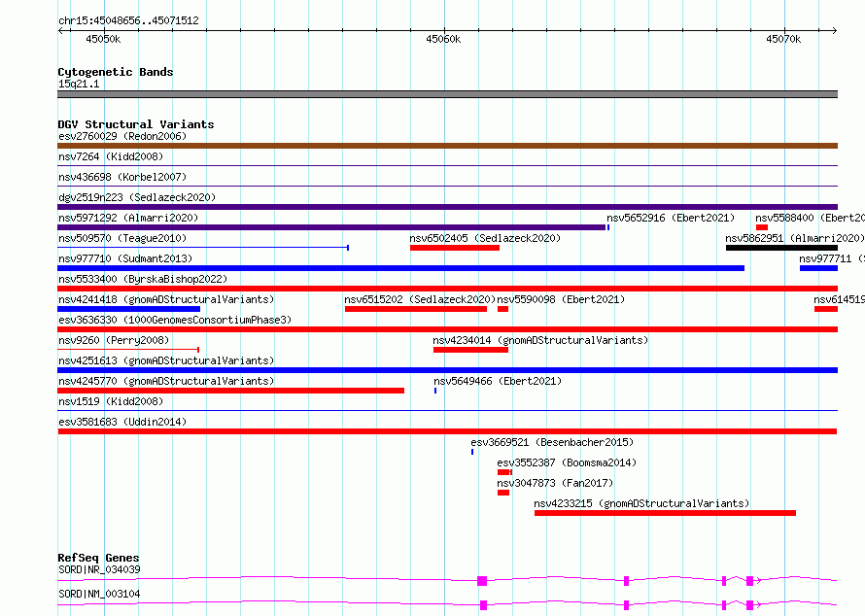This screenshot has width=865, height=616.
Task: Click the red esv3552387 (Boomsma2014) bar
Action: point(504,472)
